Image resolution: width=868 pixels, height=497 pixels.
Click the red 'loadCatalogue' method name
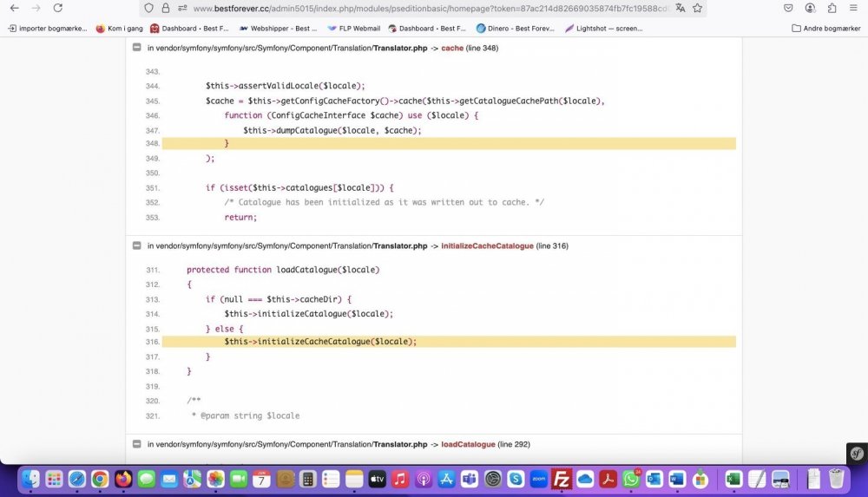coord(468,444)
